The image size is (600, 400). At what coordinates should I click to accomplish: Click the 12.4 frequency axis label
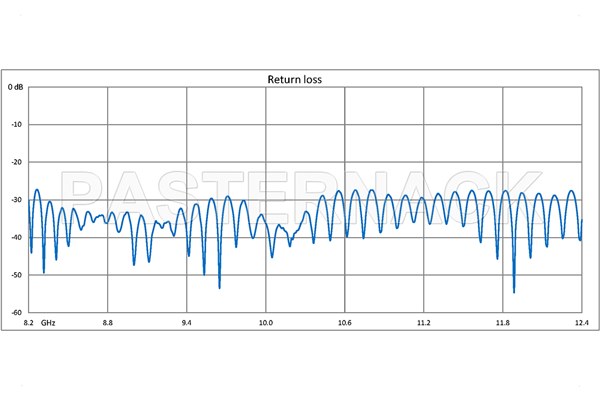point(579,323)
